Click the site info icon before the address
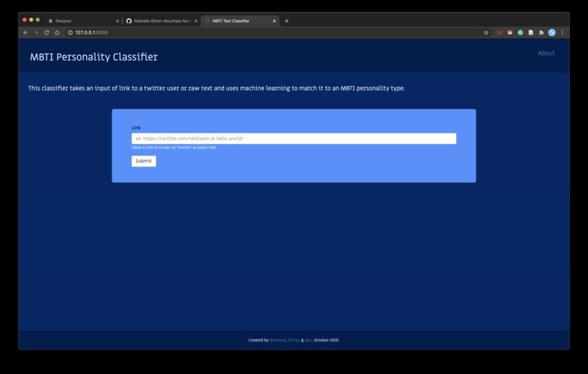This screenshot has height=374, width=588. click(x=70, y=33)
